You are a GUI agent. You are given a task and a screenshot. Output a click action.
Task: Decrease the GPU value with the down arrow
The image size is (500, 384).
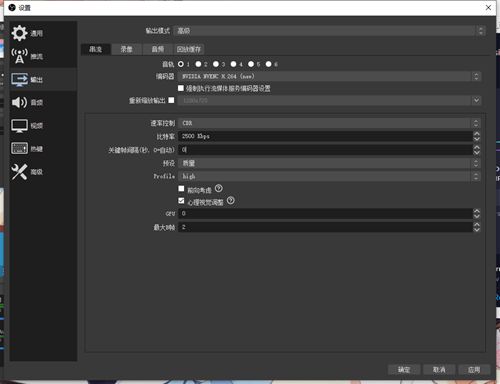[x=477, y=216]
